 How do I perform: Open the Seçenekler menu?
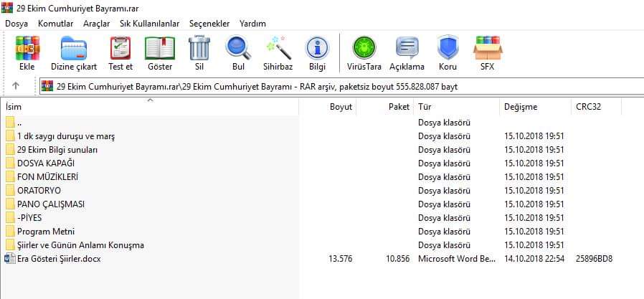point(209,24)
